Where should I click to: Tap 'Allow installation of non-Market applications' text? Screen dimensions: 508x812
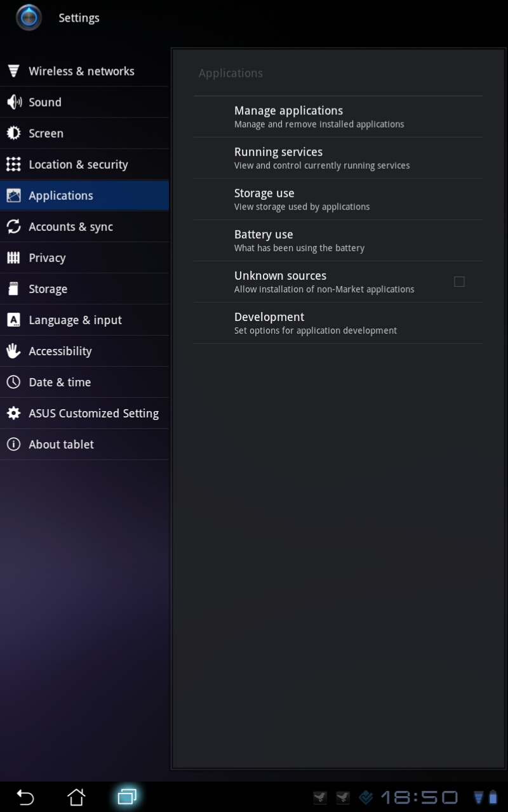324,289
